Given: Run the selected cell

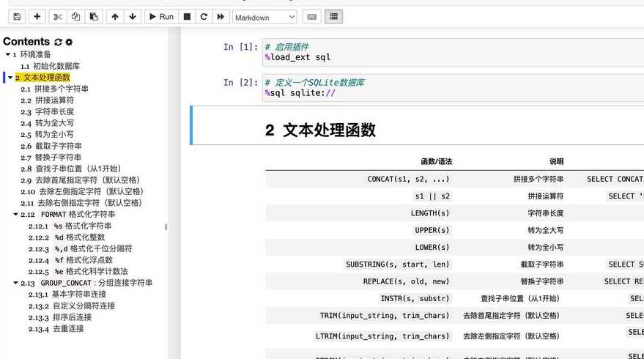Looking at the screenshot, I should (161, 17).
